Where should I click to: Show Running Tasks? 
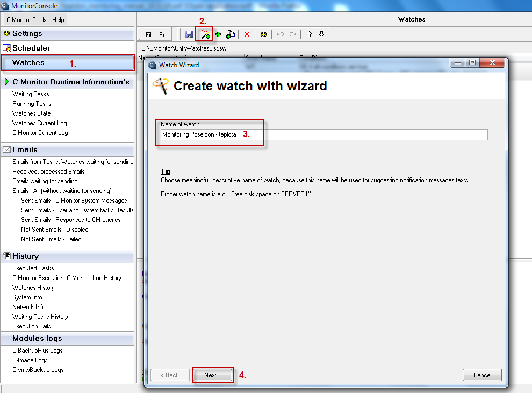32,104
